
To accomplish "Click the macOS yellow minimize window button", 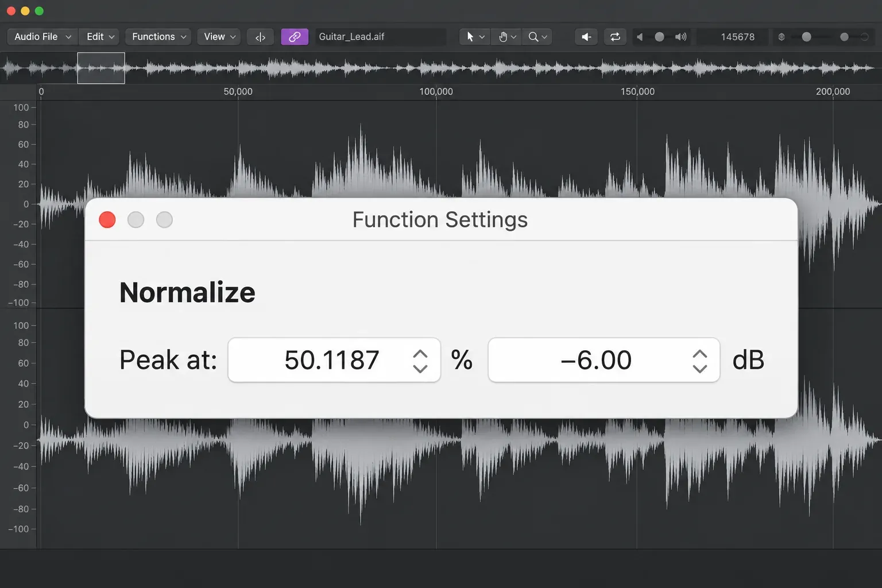I will (25, 11).
